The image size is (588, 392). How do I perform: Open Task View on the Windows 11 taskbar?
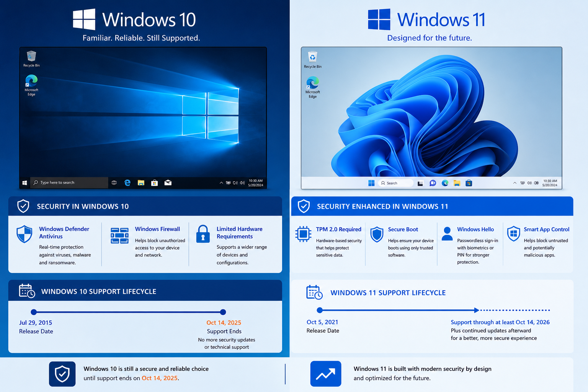tap(420, 183)
